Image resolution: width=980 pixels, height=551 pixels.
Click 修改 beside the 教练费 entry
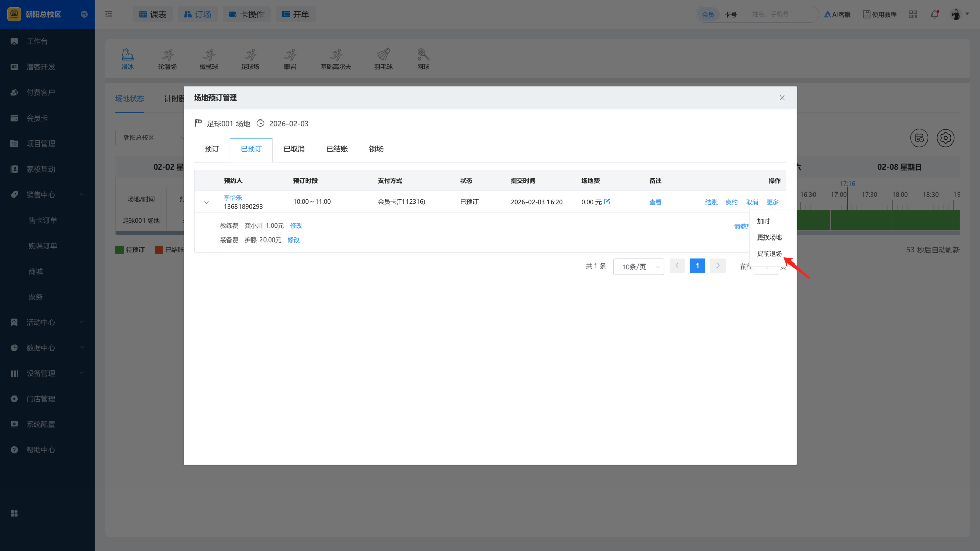click(x=296, y=225)
